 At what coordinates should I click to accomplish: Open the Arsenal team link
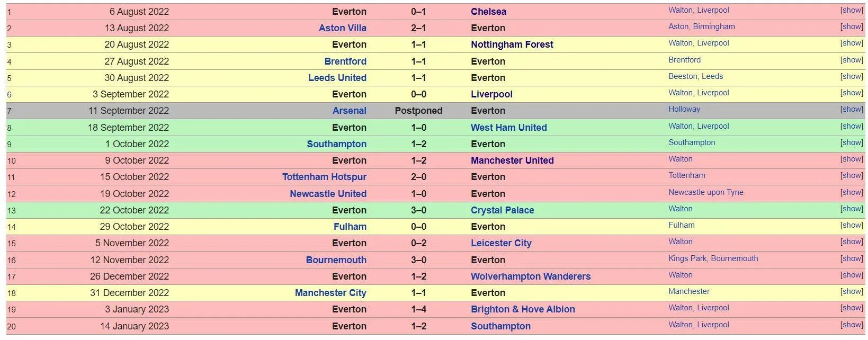[x=349, y=111]
